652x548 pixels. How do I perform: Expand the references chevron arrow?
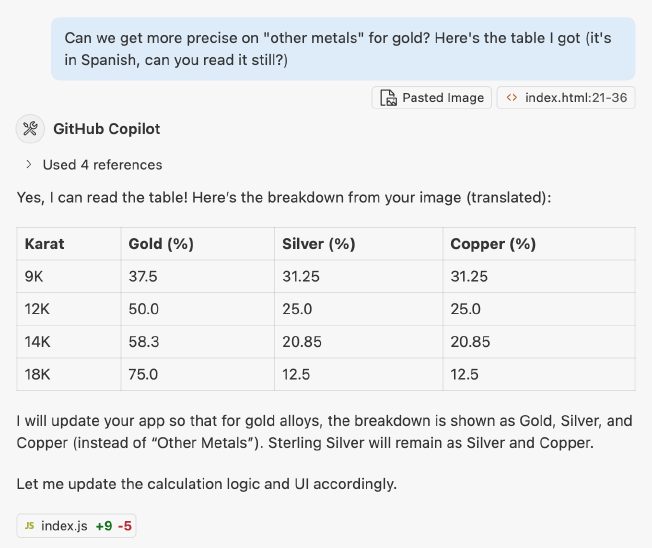click(x=28, y=164)
